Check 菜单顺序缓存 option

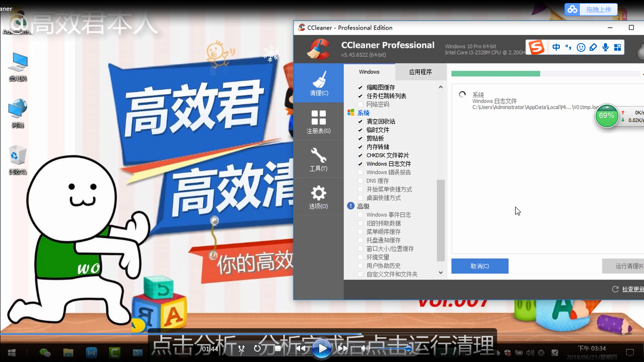360,232
